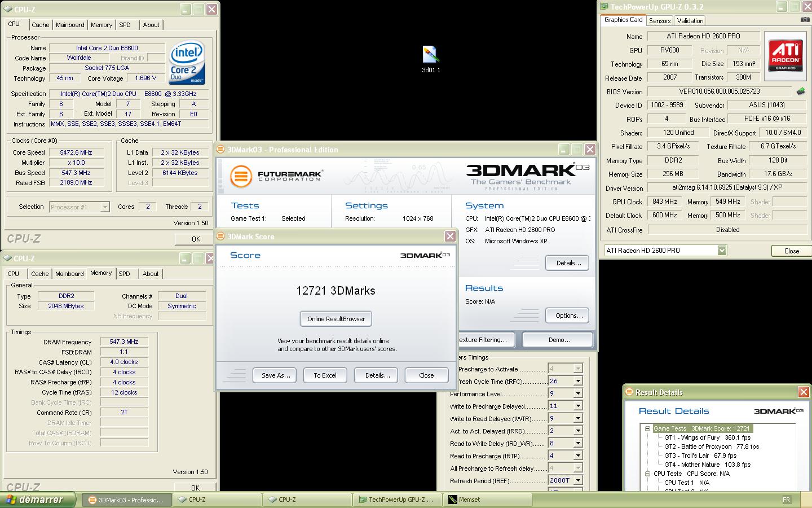The width and height of the screenshot is (812, 508).
Task: Click Result Details title bar orange icon
Action: pos(629,392)
